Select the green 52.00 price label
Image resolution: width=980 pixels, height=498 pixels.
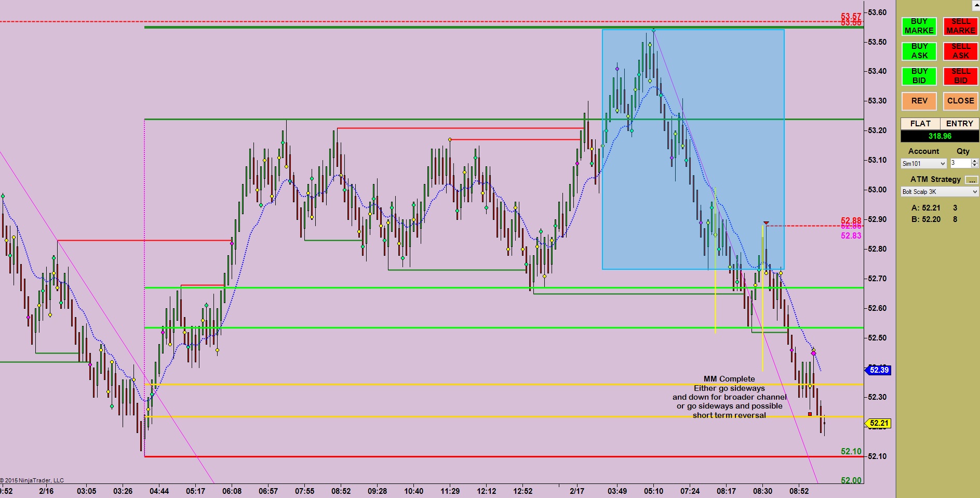(851, 480)
